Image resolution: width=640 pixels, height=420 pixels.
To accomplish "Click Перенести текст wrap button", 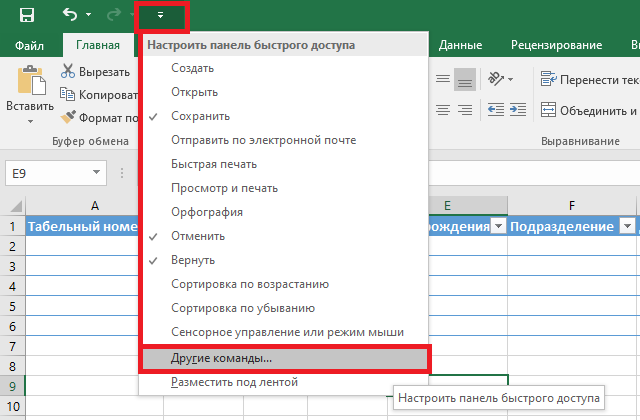I will 590,79.
